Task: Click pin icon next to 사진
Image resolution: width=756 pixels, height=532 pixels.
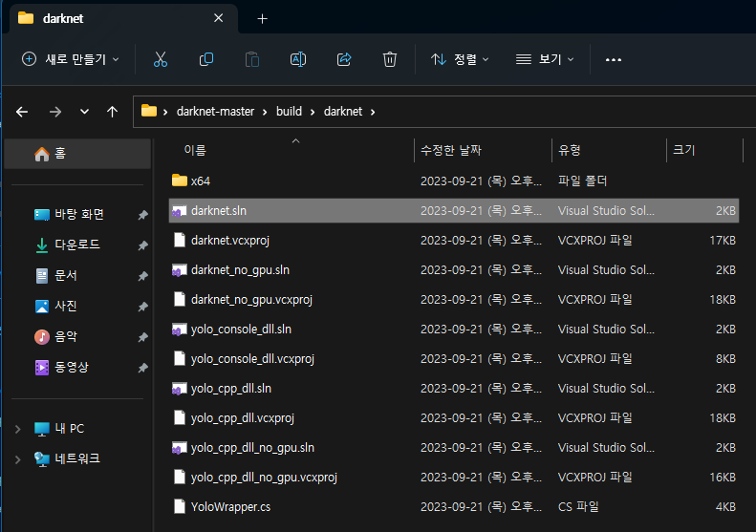Action: [142, 307]
